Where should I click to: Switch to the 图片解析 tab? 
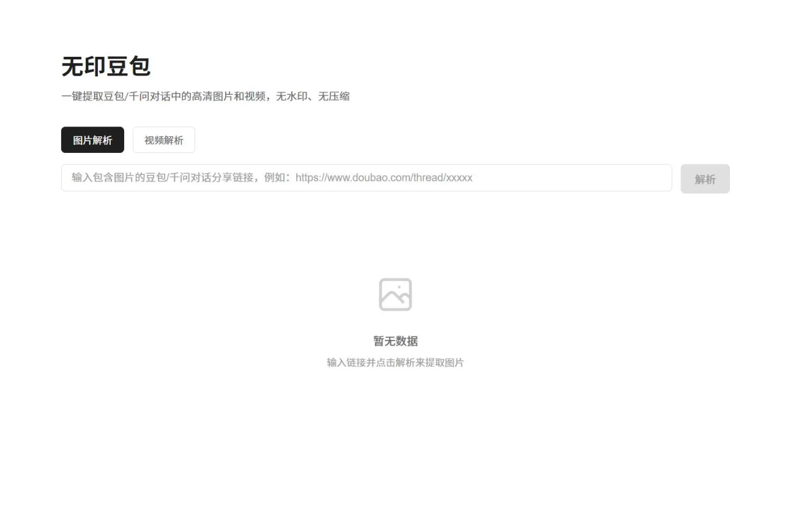[92, 140]
